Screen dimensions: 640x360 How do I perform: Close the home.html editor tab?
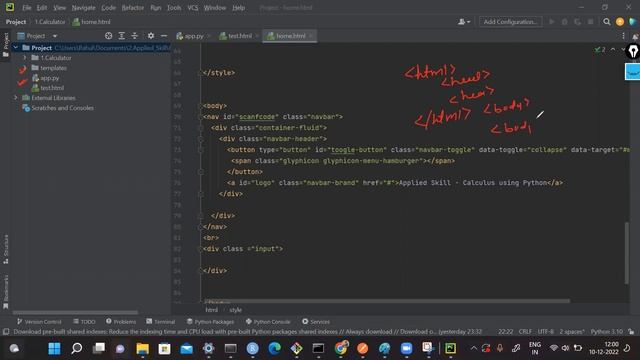tap(311, 36)
